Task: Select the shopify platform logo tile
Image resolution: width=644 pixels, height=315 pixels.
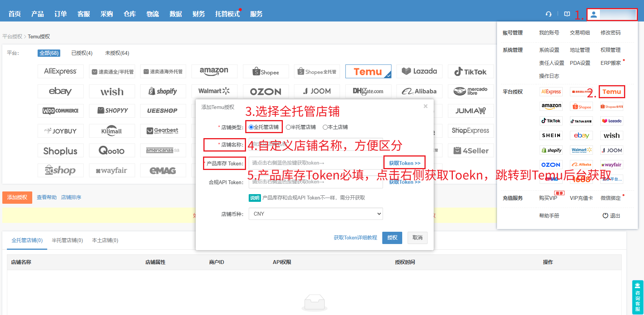Action: (163, 91)
